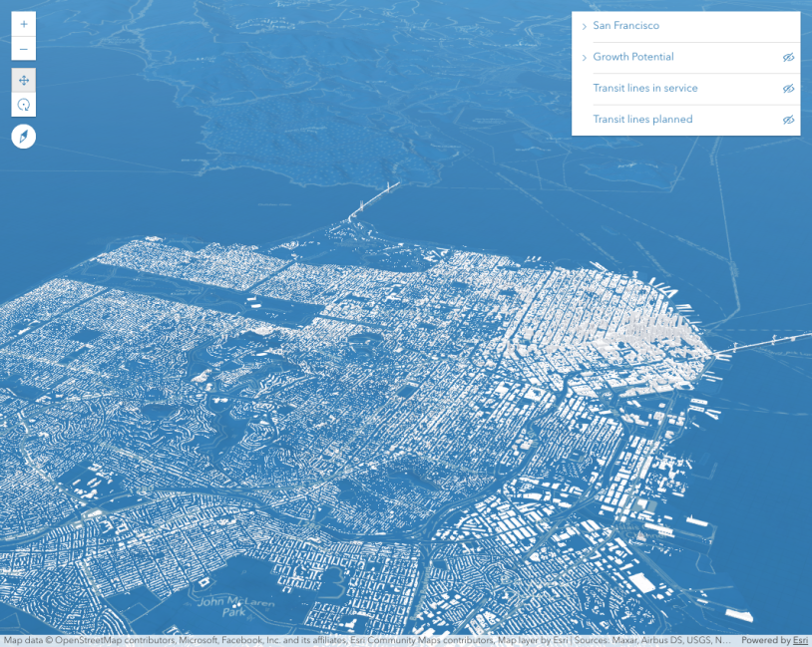This screenshot has height=647, width=812.
Task: Activate the rotate navigation tool
Action: click(x=24, y=105)
